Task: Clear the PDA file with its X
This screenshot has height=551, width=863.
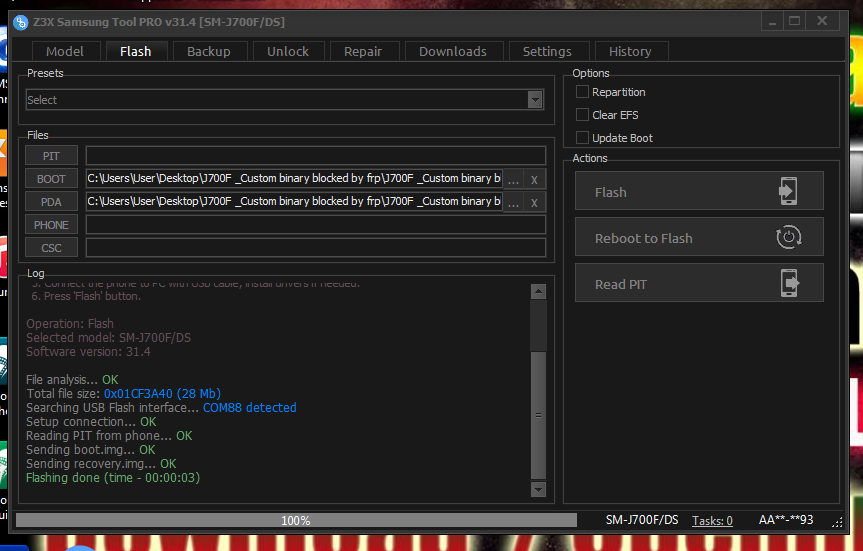Action: coord(534,203)
